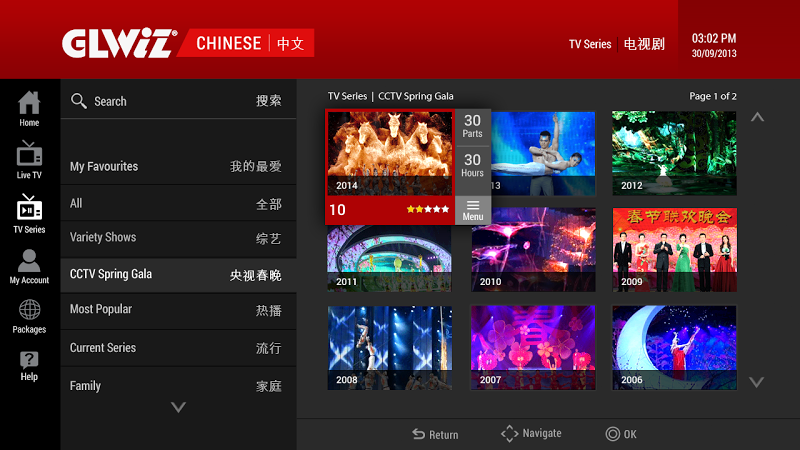Click the Navigate diamond icon
Image resolution: width=800 pixels, height=450 pixels.
tap(509, 434)
